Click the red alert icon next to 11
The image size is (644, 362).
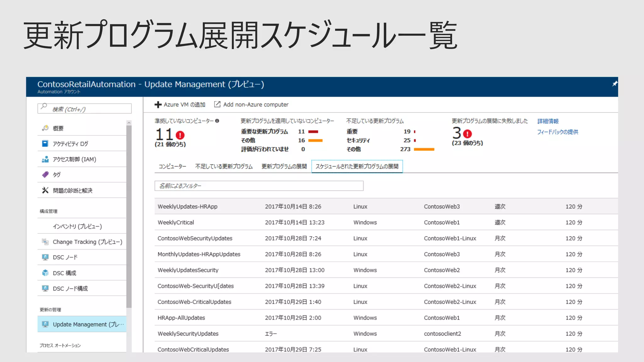(180, 135)
